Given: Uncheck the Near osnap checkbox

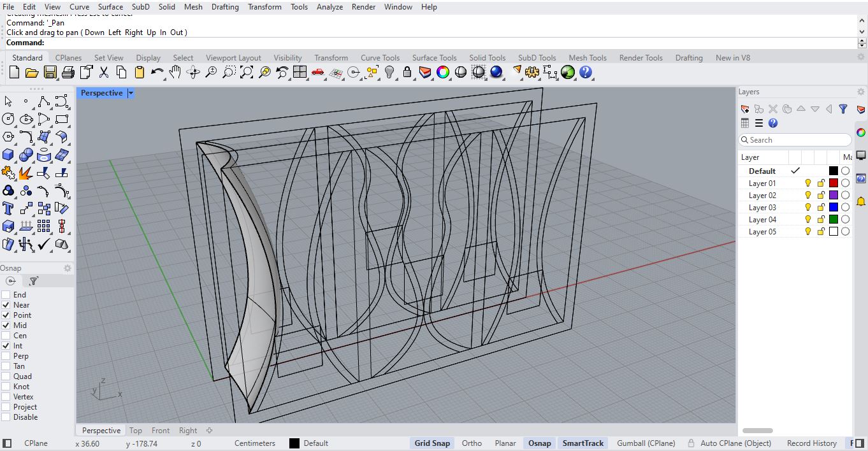Looking at the screenshot, I should pos(6,305).
